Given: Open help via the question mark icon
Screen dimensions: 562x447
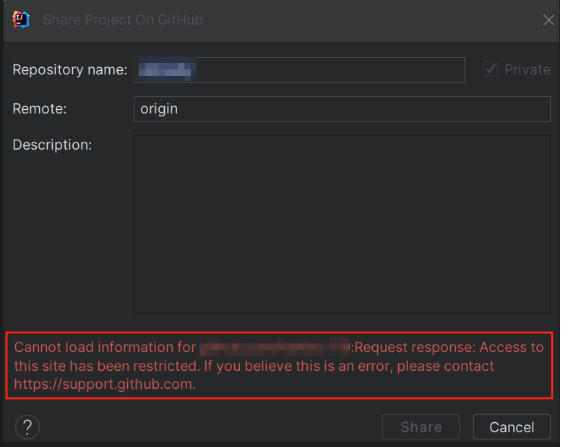Looking at the screenshot, I should point(27,427).
